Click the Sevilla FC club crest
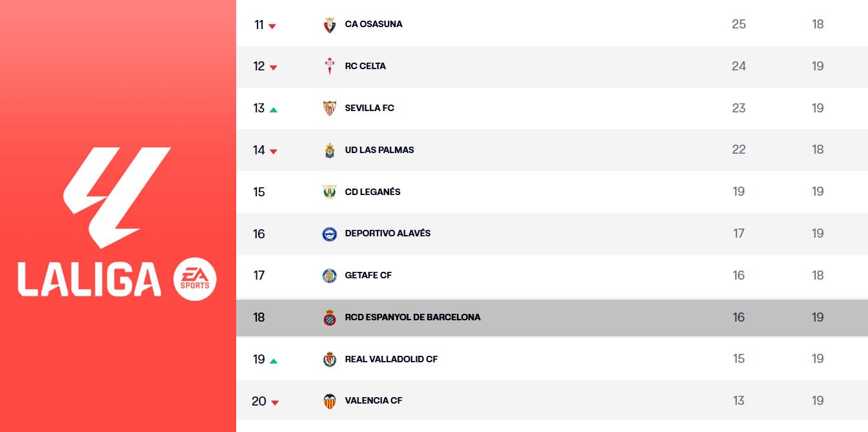Viewport: 868px width, 432px height. point(330,108)
